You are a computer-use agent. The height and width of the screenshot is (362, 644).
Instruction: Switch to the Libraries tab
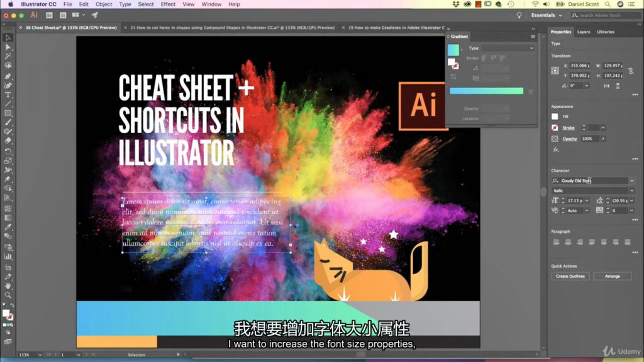tap(606, 32)
